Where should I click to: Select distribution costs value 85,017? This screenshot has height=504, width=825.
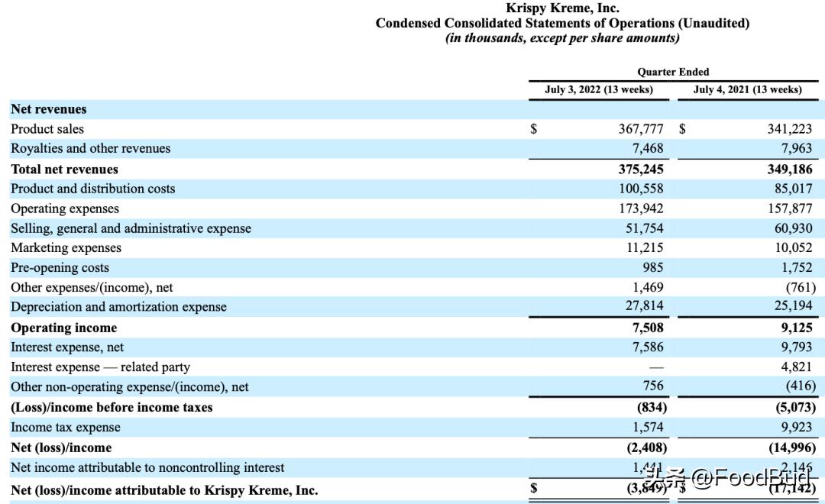pos(793,189)
